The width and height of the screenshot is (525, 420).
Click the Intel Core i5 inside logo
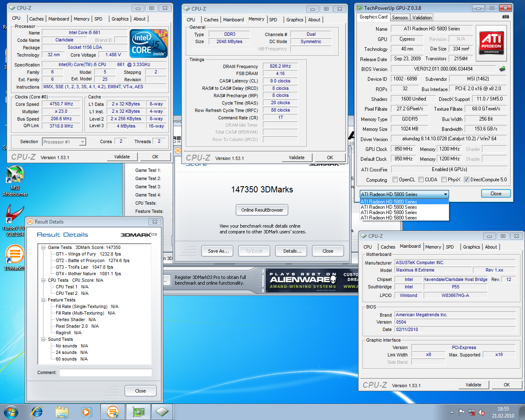[x=148, y=43]
